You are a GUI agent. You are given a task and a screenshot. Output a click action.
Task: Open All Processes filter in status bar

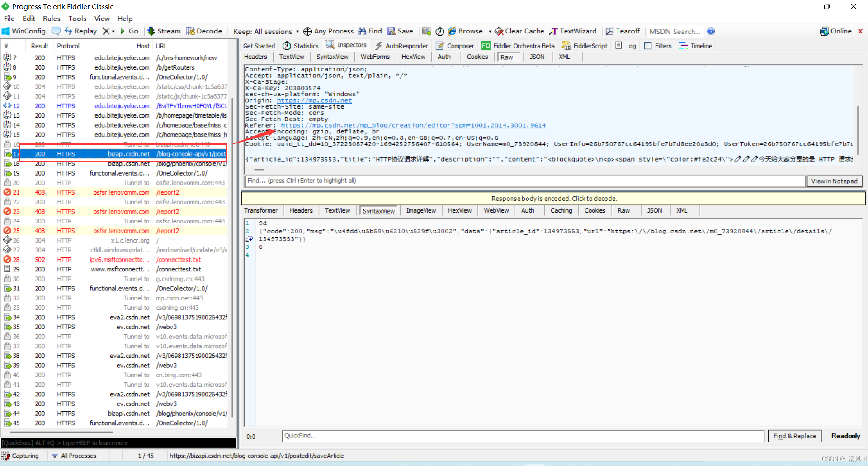click(74, 456)
